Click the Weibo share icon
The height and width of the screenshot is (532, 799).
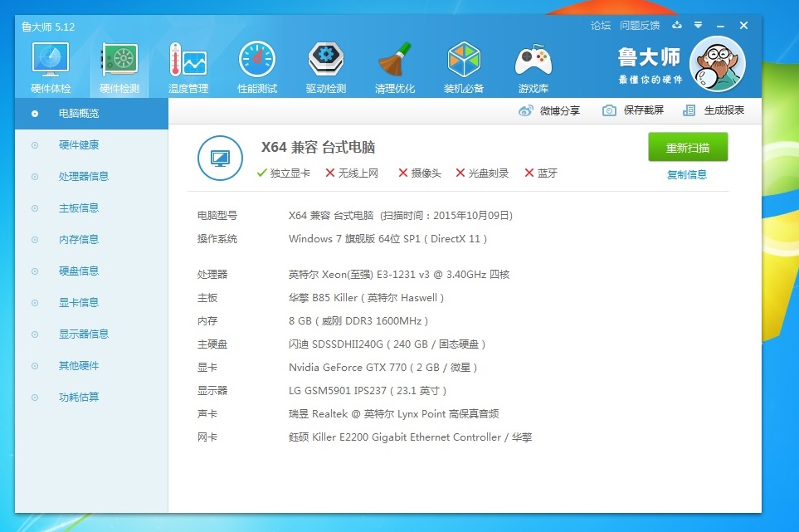pyautogui.click(x=525, y=110)
